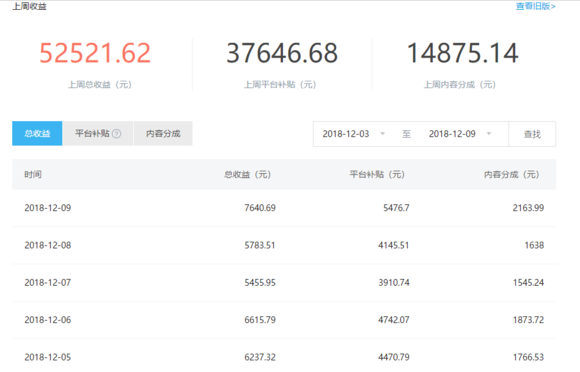This screenshot has height=372, width=580.
Task: Select the 总收益 tab
Action: (x=37, y=133)
